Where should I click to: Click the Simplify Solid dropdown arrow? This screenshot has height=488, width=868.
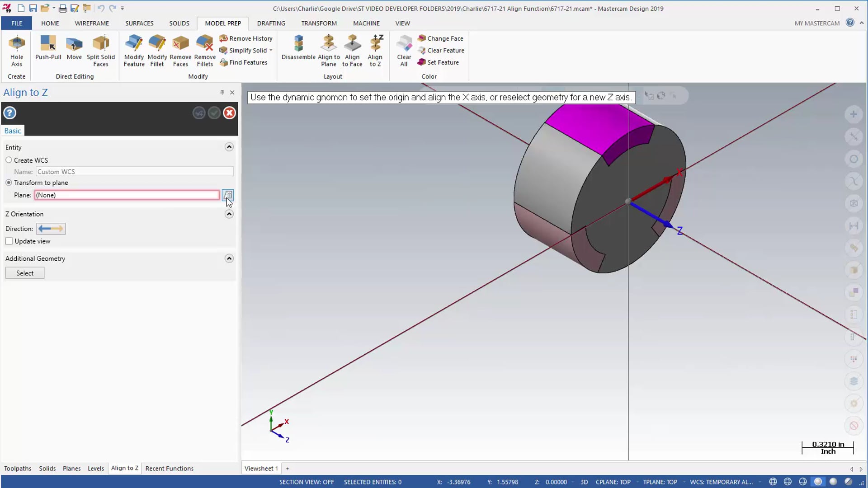(271, 50)
